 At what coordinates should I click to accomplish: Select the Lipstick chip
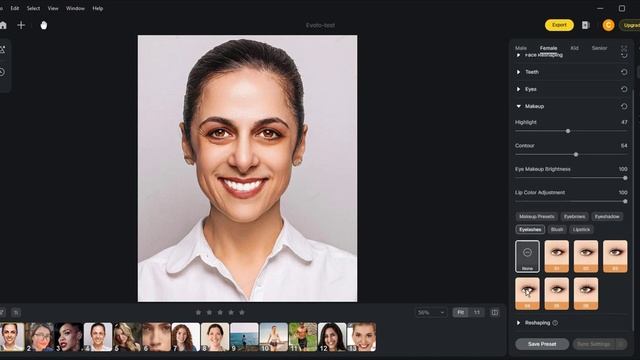pyautogui.click(x=581, y=229)
